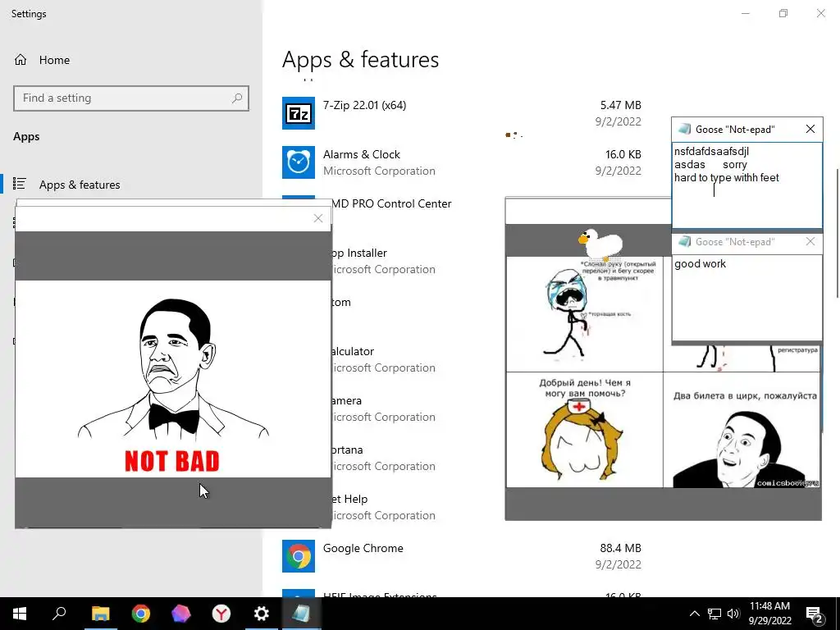Click the notepad icon in upper Not-epad title
The height and width of the screenshot is (630, 840).
pyautogui.click(x=684, y=129)
